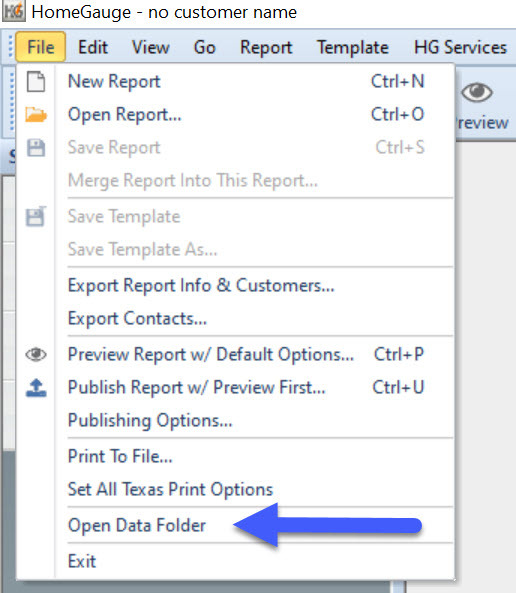516x593 pixels.
Task: Open the Go menu
Action: coord(205,47)
